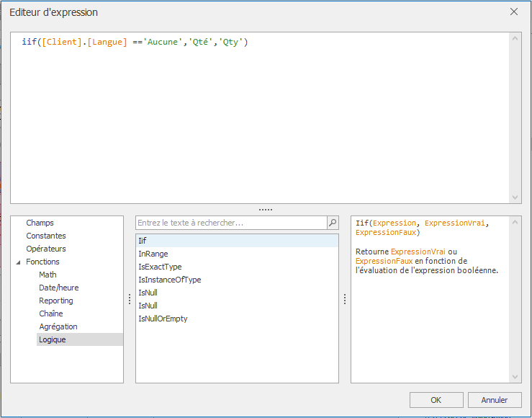The width and height of the screenshot is (532, 418).
Task: Select the Math function group
Action: click(48, 275)
